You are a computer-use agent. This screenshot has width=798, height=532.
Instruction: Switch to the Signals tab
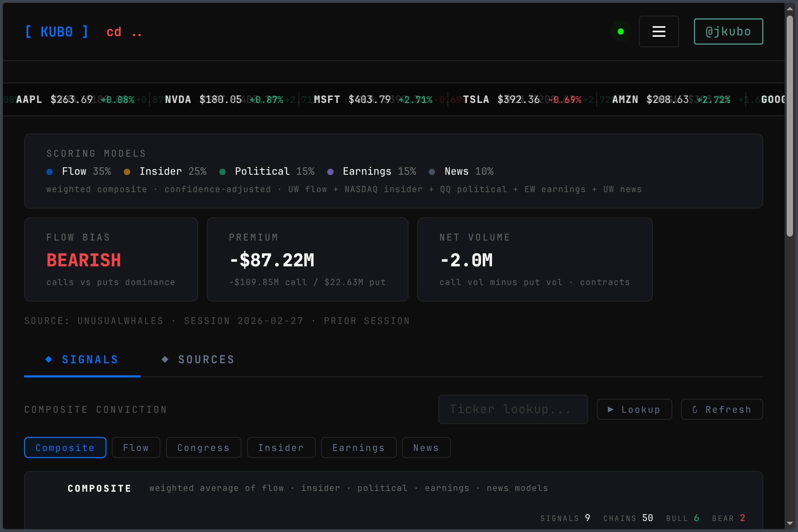90,359
